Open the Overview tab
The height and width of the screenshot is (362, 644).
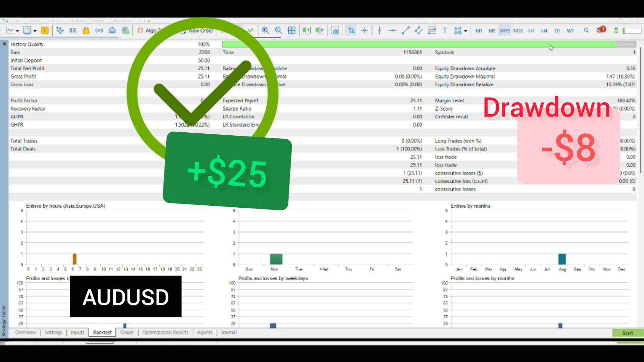coord(25,332)
